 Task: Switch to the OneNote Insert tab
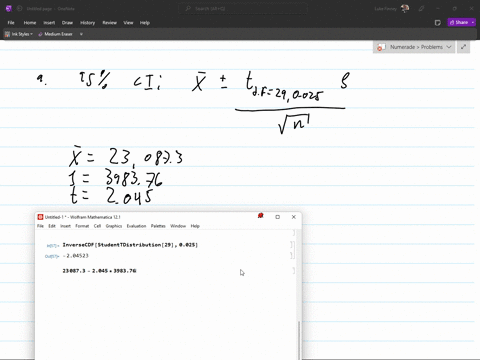(49, 23)
